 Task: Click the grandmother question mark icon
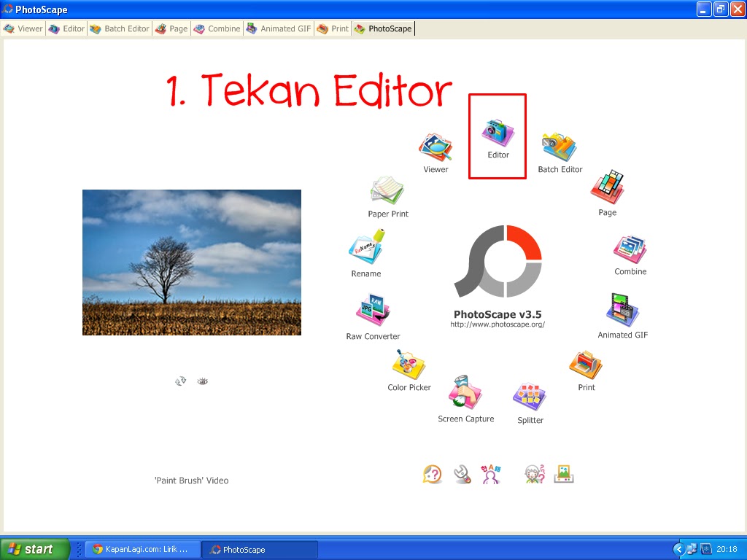coord(535,474)
